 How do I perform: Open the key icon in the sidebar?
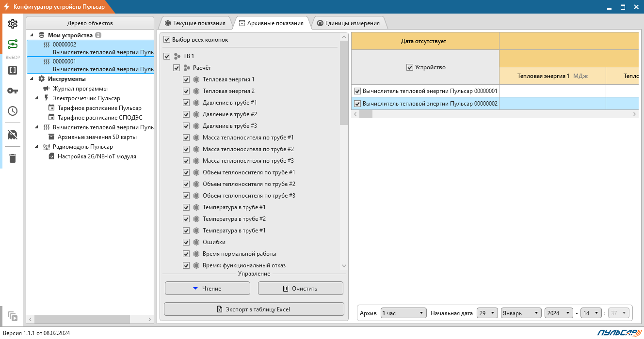[x=13, y=91]
